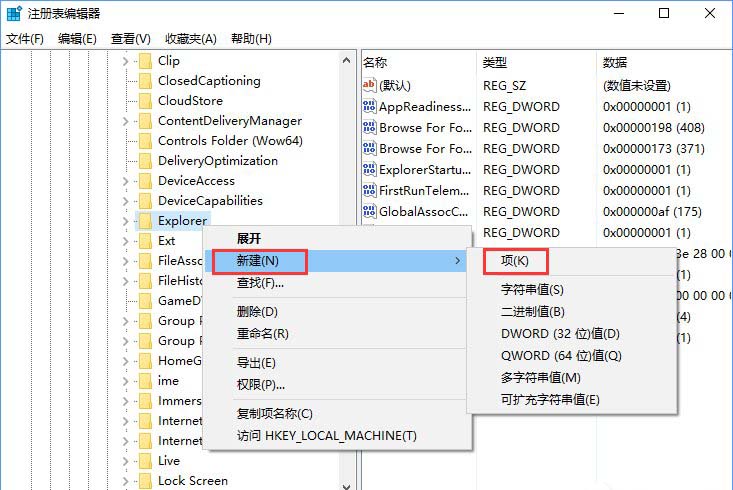
Task: Click the DeviceAccess folder icon
Action: [x=146, y=181]
